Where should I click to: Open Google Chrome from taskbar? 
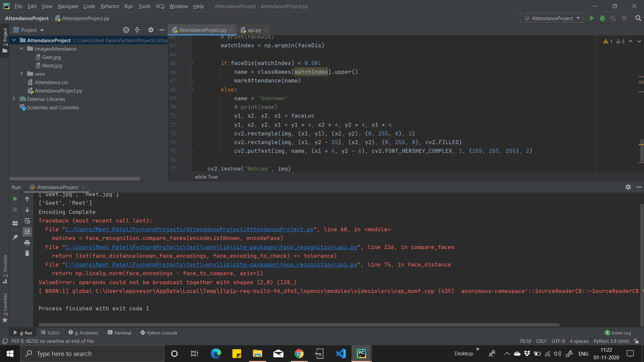coord(299,354)
